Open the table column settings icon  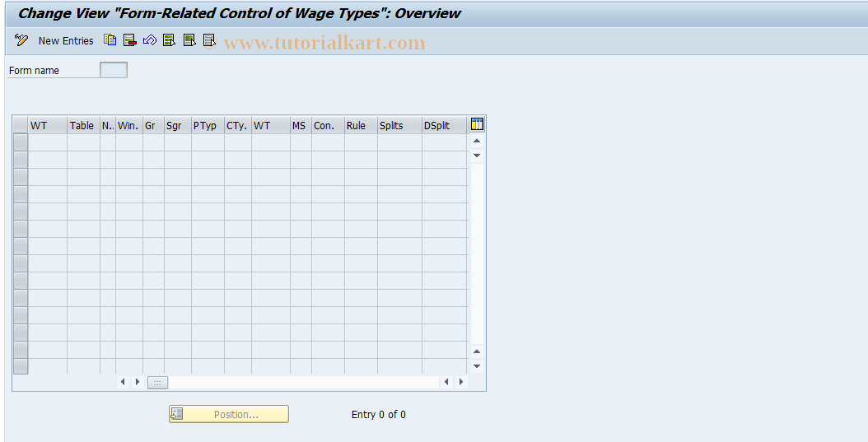pyautogui.click(x=477, y=124)
